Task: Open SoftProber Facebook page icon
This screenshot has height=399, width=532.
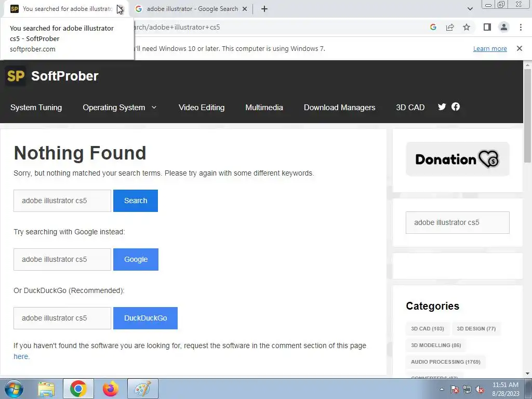Action: pos(456,107)
